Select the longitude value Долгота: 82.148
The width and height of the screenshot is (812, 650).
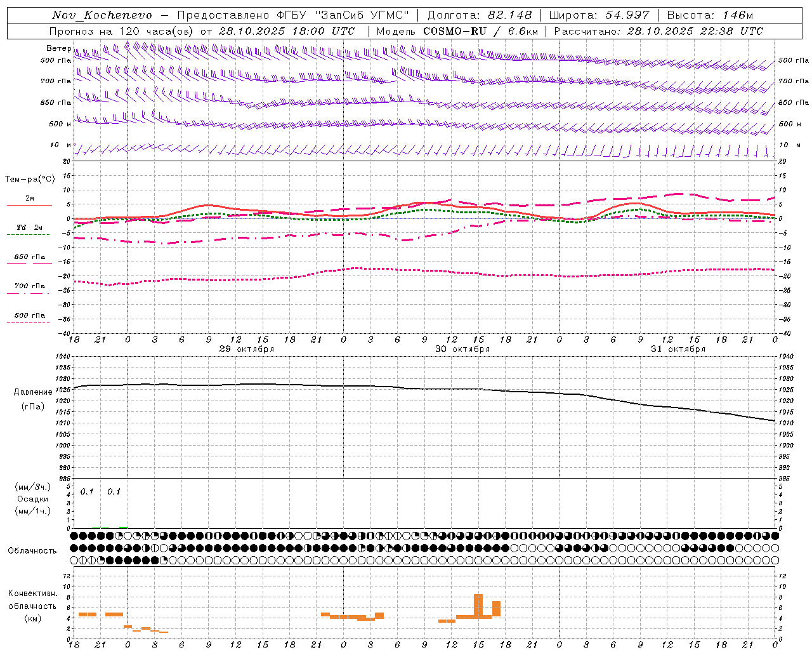480,15
